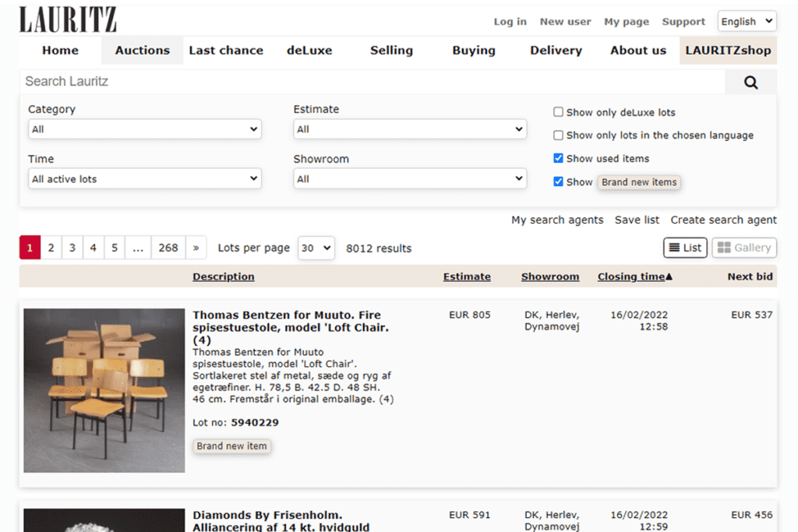Viewport: 798px width, 532px height.
Task: Click the Brand new item badge on the chair lot
Action: [231, 446]
